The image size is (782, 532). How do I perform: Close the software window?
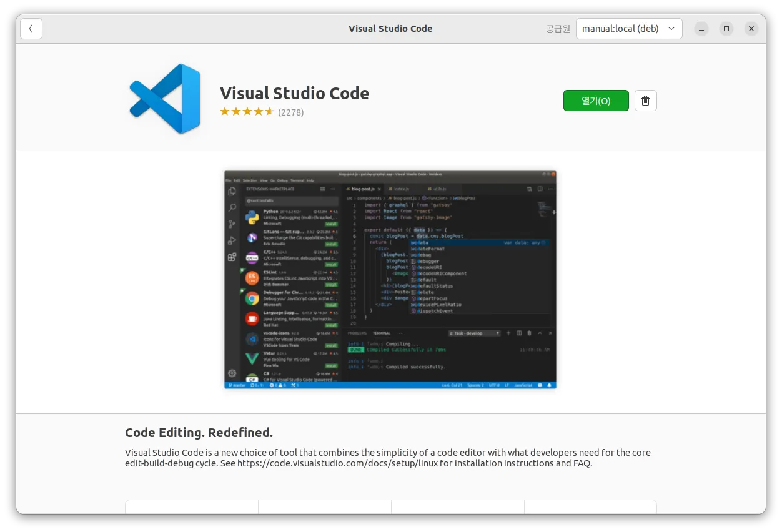[x=751, y=29]
